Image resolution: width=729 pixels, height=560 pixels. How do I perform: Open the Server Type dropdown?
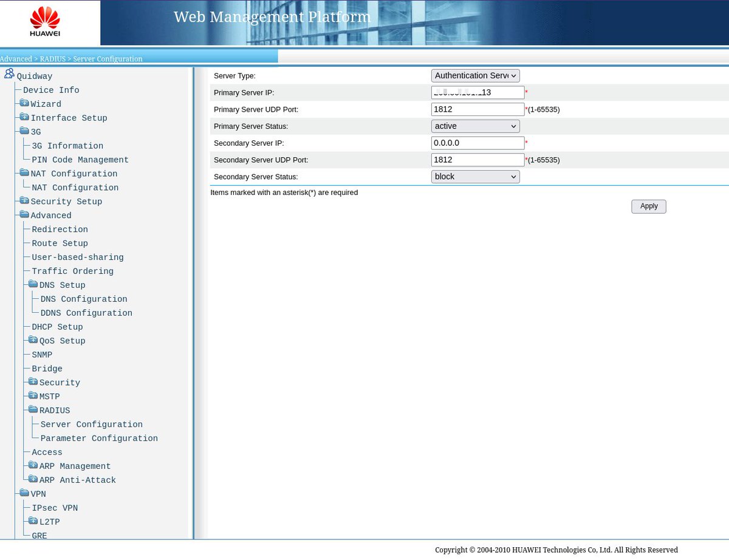pos(476,76)
